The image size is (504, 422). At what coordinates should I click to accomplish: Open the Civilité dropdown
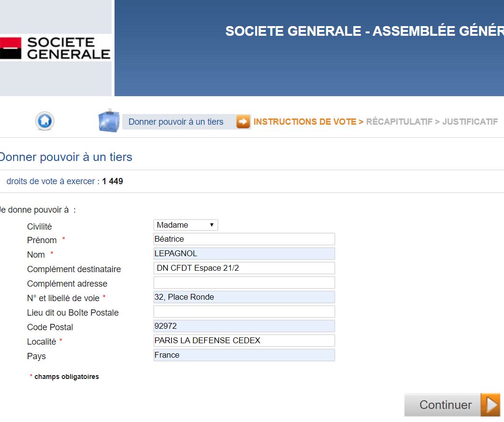[x=186, y=225]
